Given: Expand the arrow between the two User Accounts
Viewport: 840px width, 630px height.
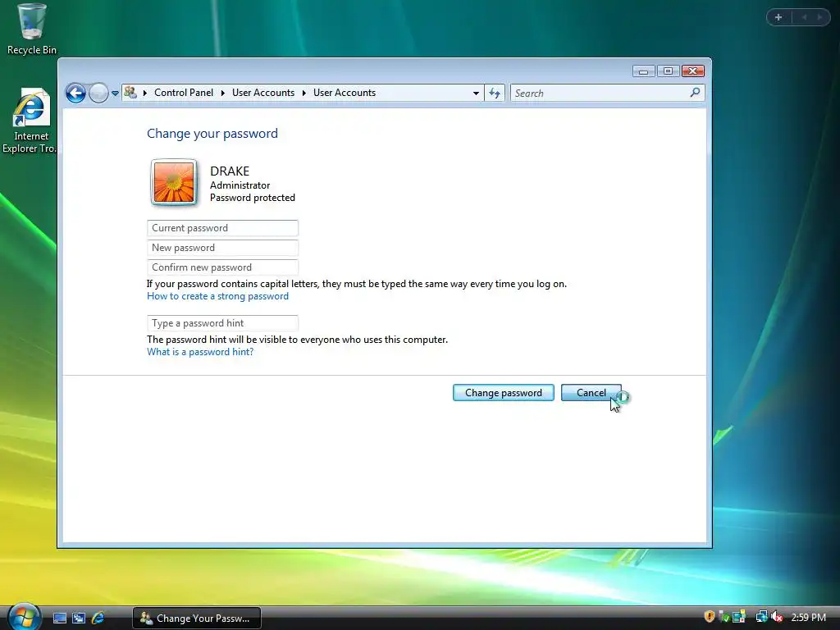Looking at the screenshot, I should [x=304, y=93].
